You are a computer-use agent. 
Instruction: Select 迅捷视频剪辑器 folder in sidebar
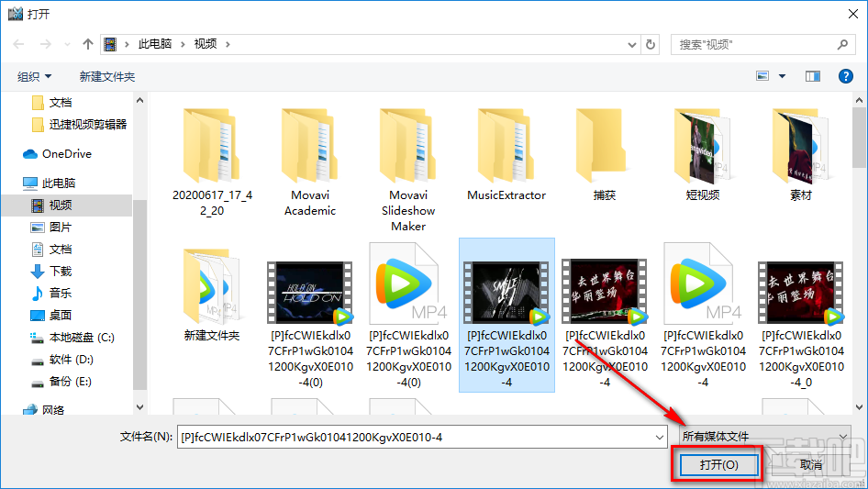click(x=80, y=125)
